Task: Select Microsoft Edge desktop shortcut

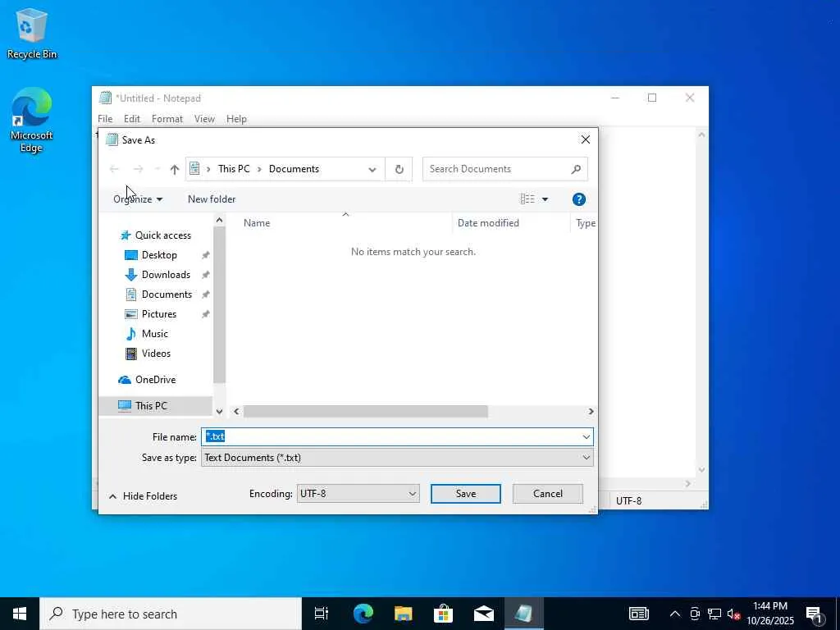Action: tap(32, 120)
